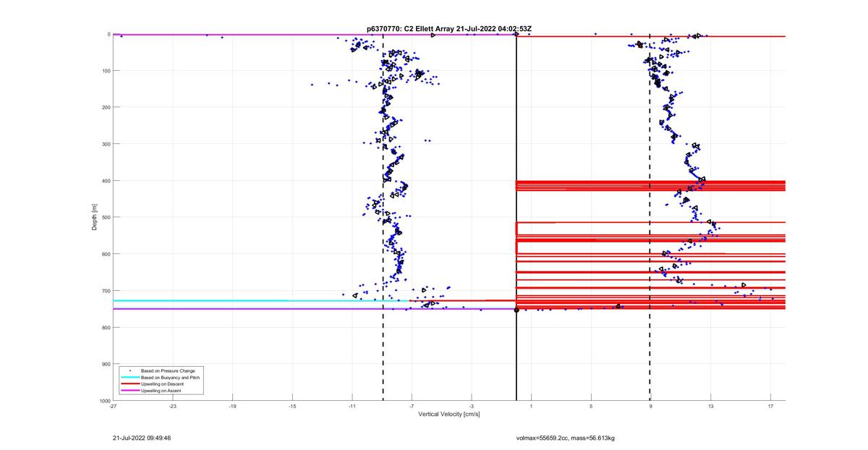Click the "-3" x-axis tick label
The height and width of the screenshot is (450, 868).
pos(472,406)
